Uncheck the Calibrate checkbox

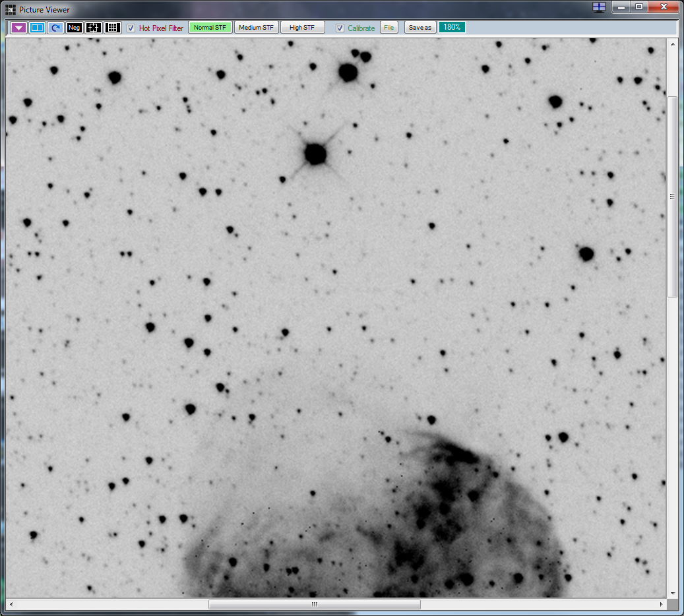click(x=340, y=28)
